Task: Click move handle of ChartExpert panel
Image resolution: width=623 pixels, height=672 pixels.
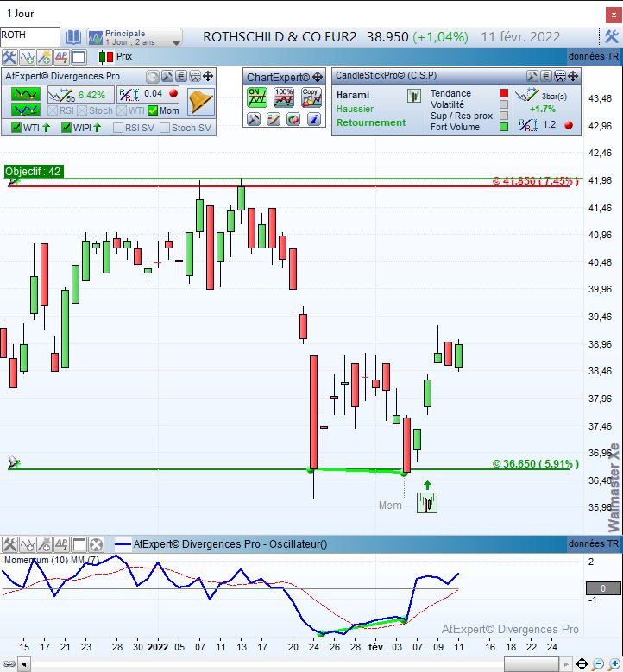Action: pyautogui.click(x=318, y=77)
